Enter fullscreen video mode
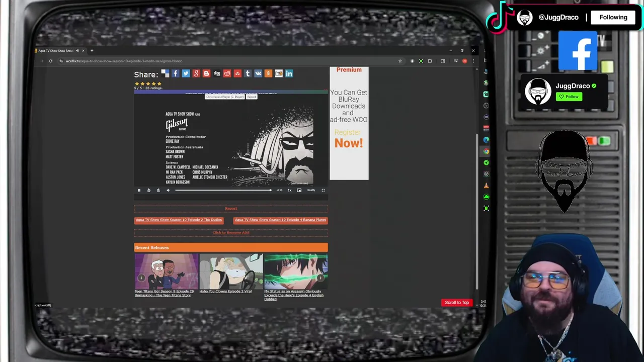The image size is (644, 362). (323, 190)
